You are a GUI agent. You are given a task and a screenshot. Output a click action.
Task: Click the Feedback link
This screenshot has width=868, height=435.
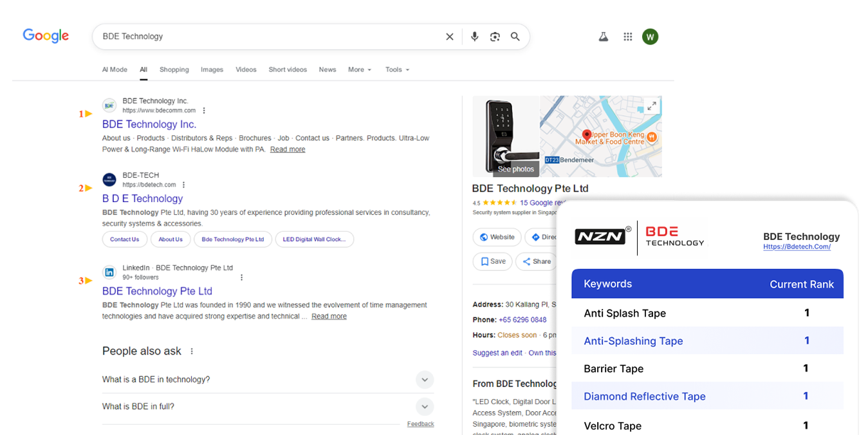point(421,424)
